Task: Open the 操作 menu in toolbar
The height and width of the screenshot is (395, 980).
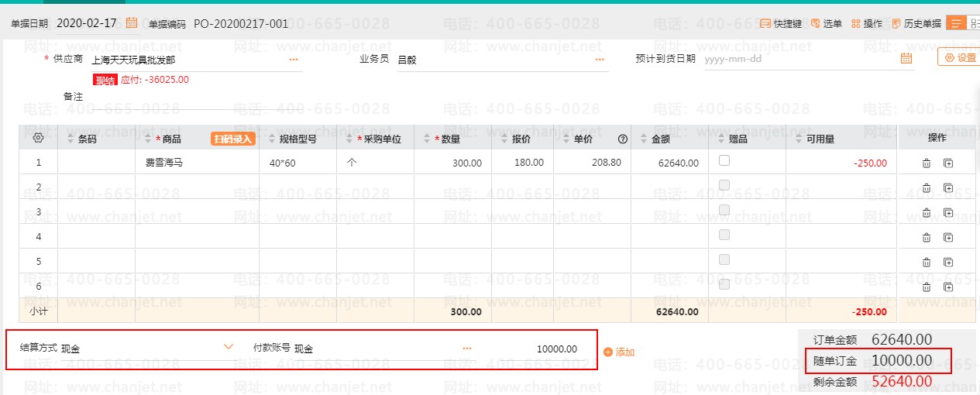Action: coord(867,23)
